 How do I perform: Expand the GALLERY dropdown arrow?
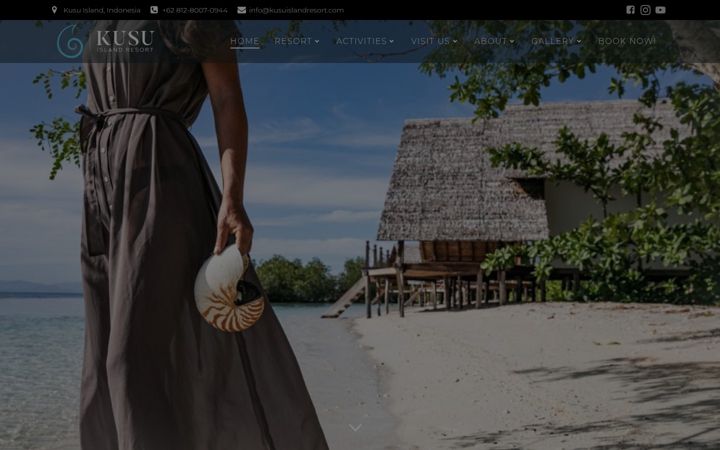[579, 41]
